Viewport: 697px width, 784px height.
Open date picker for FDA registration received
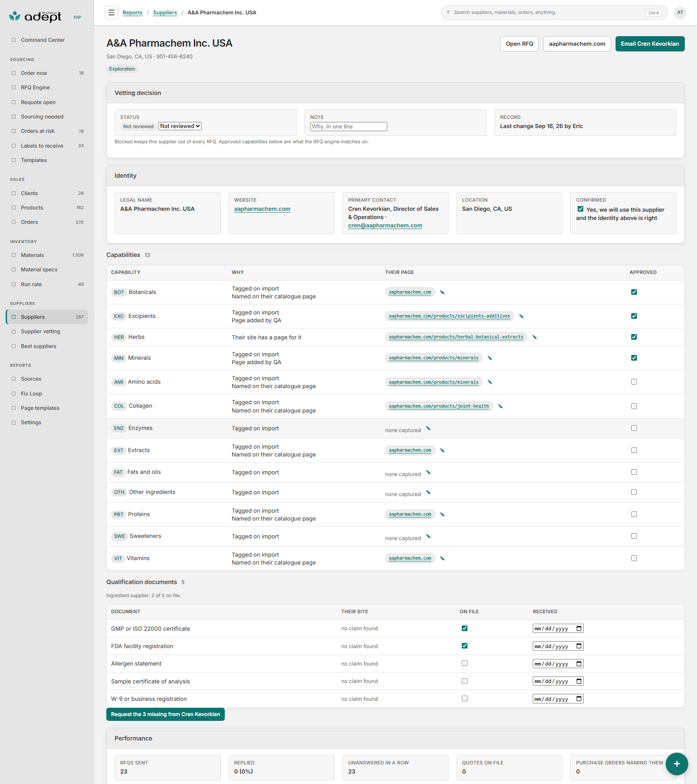point(579,646)
